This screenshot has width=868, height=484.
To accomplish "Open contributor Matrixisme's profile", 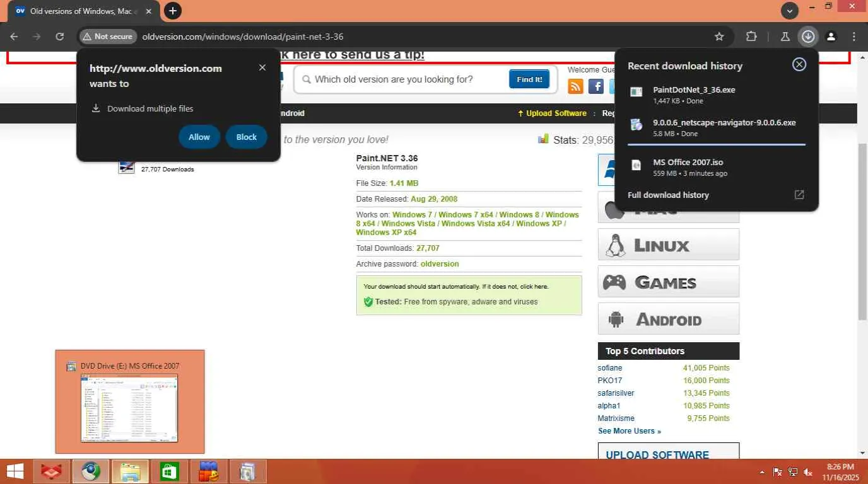I will point(616,418).
